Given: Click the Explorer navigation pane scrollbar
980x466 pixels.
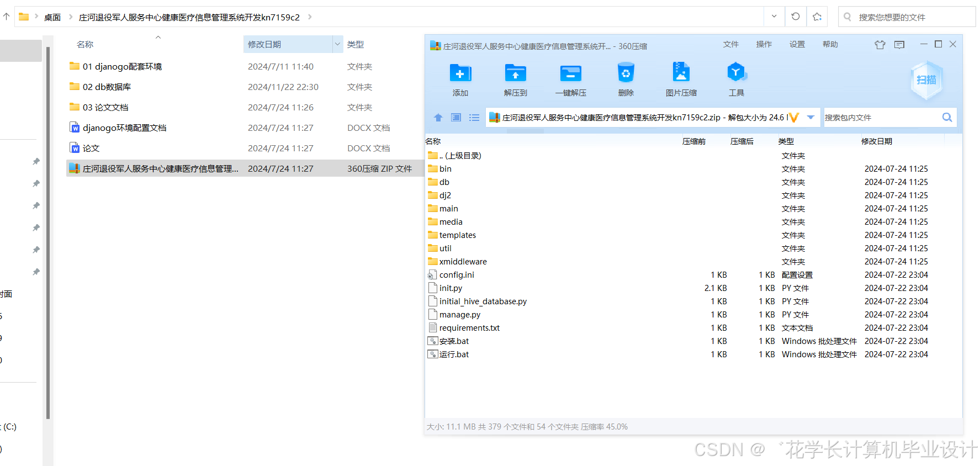Looking at the screenshot, I should click(x=48, y=233).
